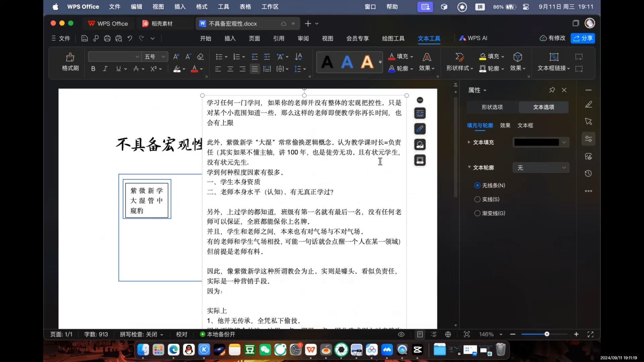
Task: Open the 文本轮廓 无 dropdown
Action: point(541,168)
